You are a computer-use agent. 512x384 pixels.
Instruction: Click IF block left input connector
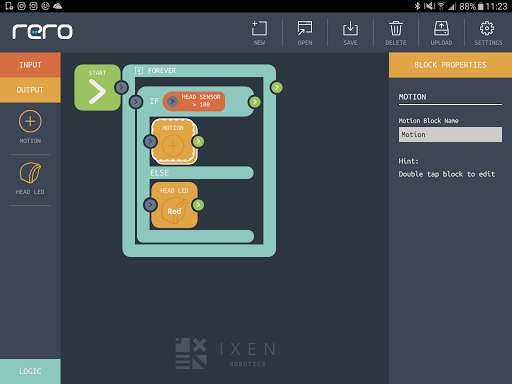pyautogui.click(x=136, y=102)
